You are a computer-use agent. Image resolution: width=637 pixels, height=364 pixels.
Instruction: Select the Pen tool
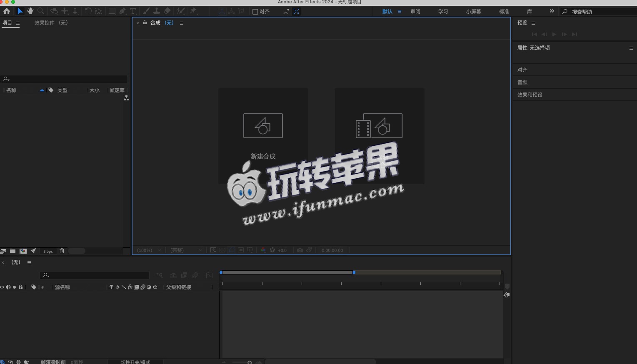(122, 11)
